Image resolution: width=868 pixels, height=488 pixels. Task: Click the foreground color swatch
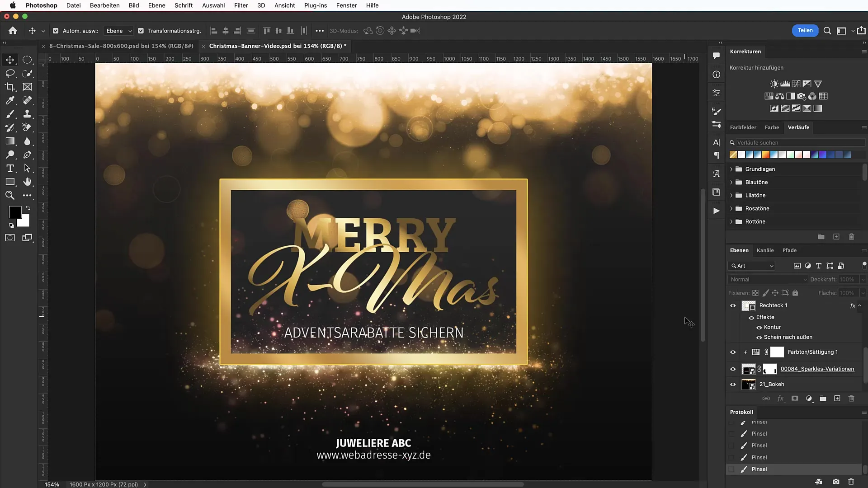point(14,211)
